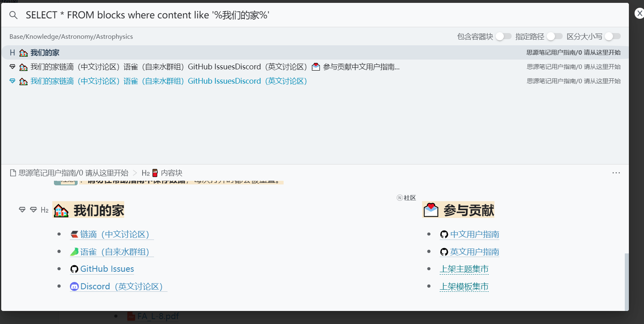Click the Discord logo icon
Viewport: 644px width, 324px height.
[74, 286]
